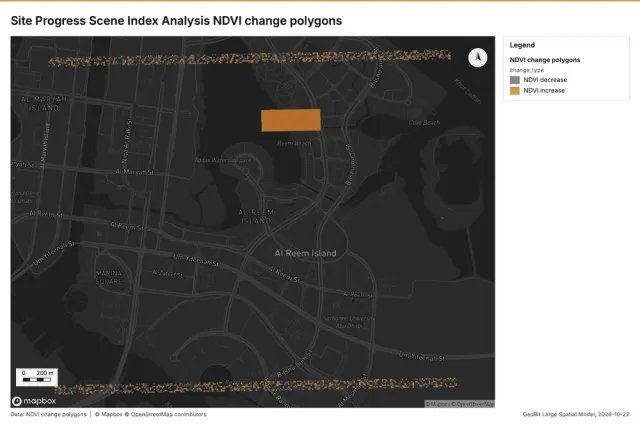The width and height of the screenshot is (640, 427).
Task: Click the 'NDVI change polygons' legend layer title
Action: pyautogui.click(x=544, y=60)
